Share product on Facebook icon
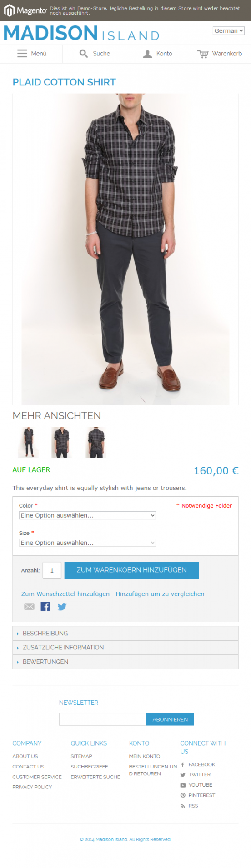This screenshot has width=251, height=868. pos(45,606)
